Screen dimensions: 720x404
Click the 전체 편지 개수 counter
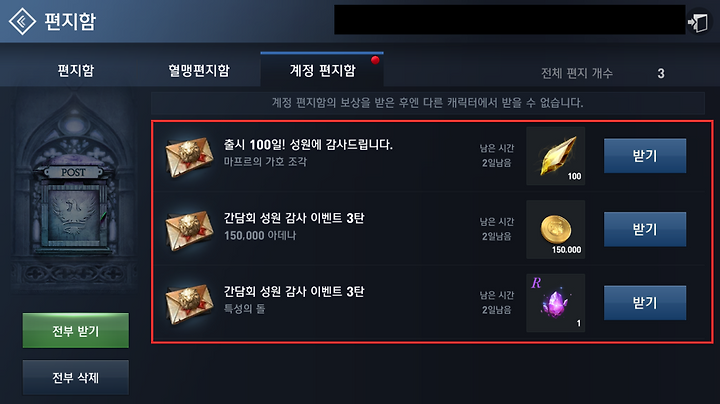click(x=602, y=73)
